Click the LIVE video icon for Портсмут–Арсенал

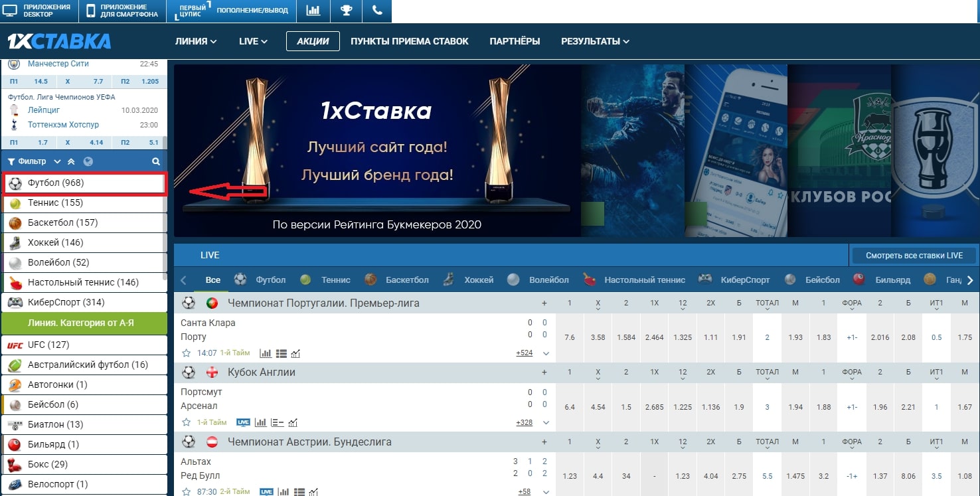[244, 422]
